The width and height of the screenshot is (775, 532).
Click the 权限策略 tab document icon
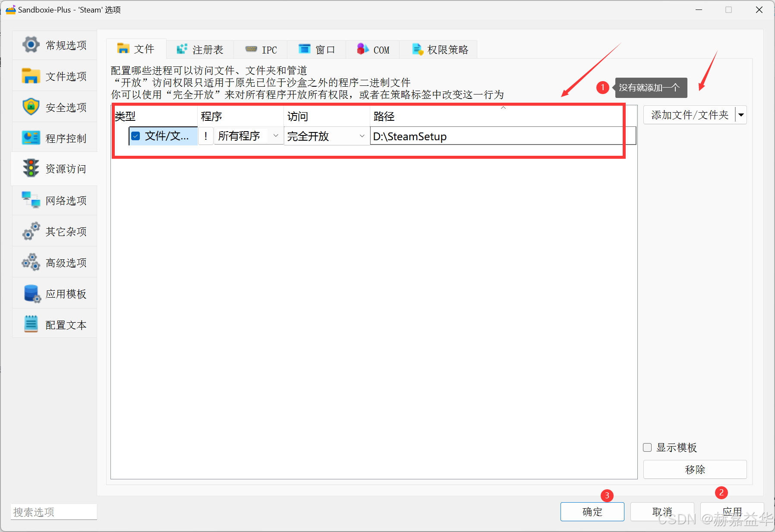coord(418,49)
